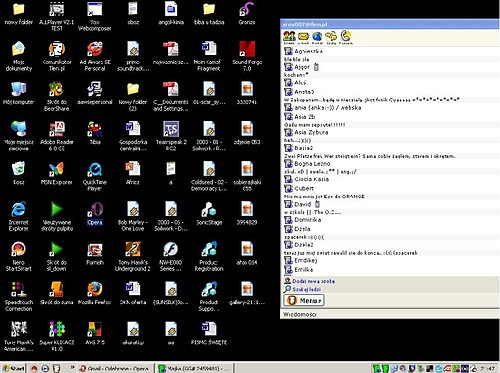Open Coldseed - 02 - Democracy file icon
500x373 pixels.
[209, 176]
